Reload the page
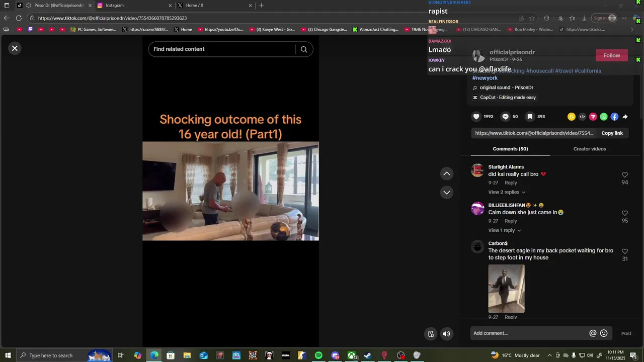The width and height of the screenshot is (644, 362). pyautogui.click(x=19, y=18)
